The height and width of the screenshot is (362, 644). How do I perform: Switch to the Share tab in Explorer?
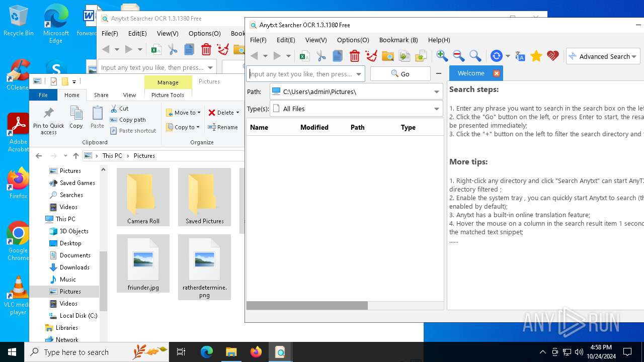(101, 95)
